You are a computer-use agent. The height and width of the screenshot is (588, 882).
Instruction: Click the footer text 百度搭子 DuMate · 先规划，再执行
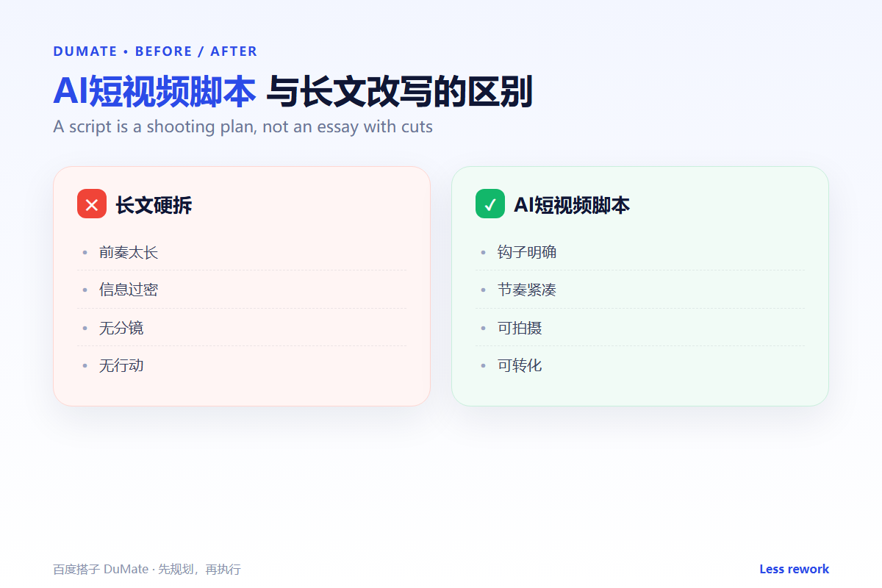click(147, 569)
